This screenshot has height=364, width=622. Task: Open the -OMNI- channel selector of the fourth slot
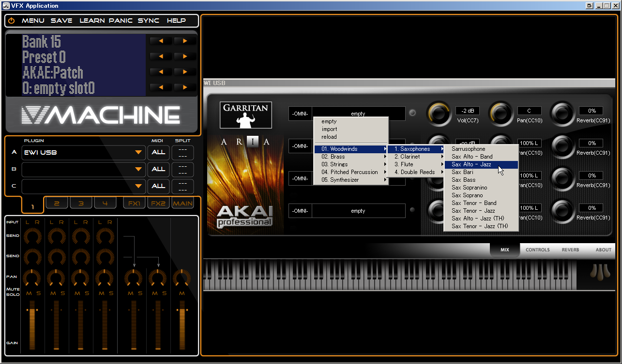[300, 211]
